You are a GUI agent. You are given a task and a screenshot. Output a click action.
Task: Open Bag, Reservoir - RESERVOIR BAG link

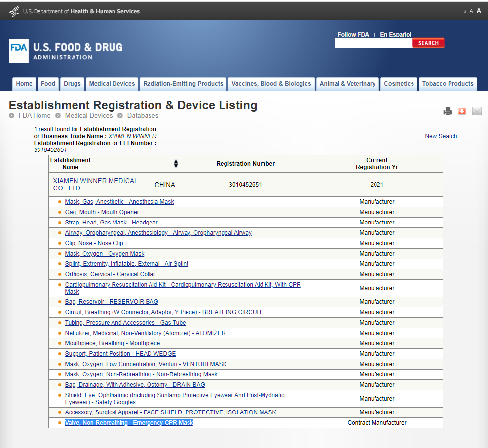[x=112, y=302]
